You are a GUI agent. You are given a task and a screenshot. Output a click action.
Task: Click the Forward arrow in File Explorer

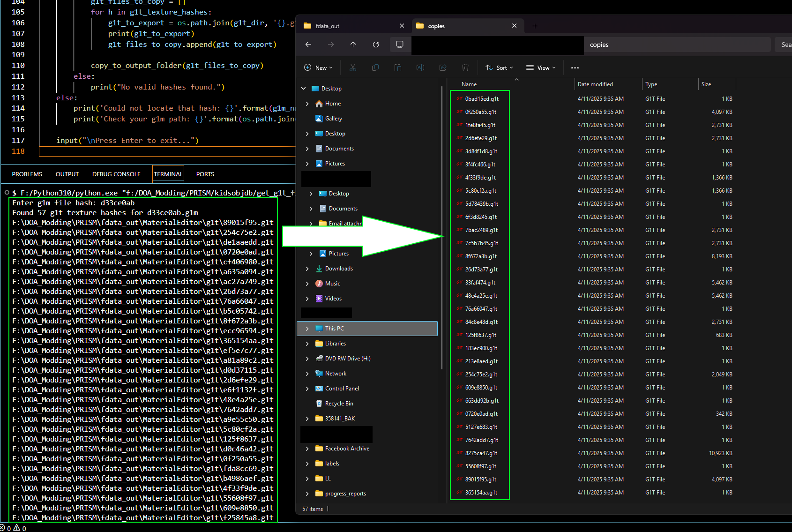tap(331, 45)
